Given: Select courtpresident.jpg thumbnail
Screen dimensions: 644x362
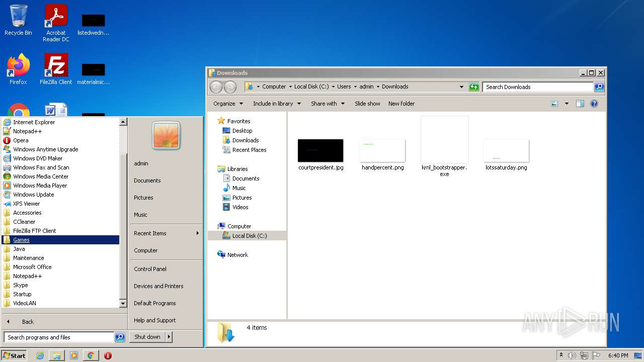Looking at the screenshot, I should pyautogui.click(x=320, y=155).
